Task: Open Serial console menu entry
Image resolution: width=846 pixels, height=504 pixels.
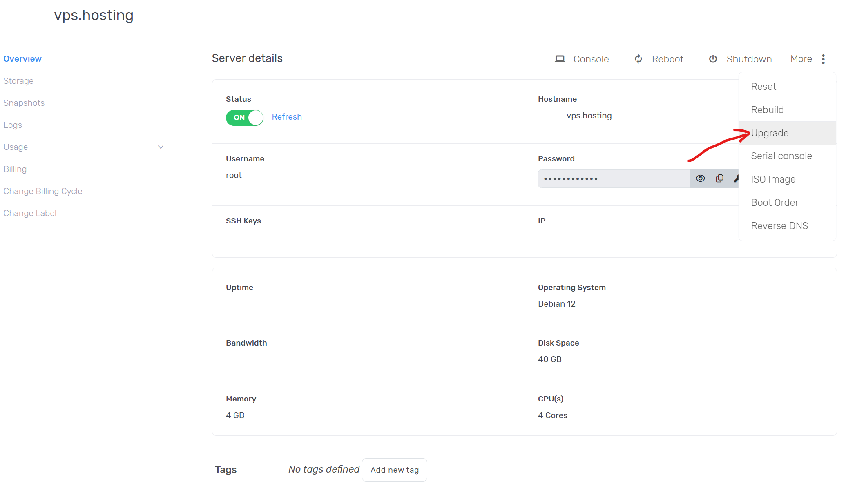Action: pos(781,156)
